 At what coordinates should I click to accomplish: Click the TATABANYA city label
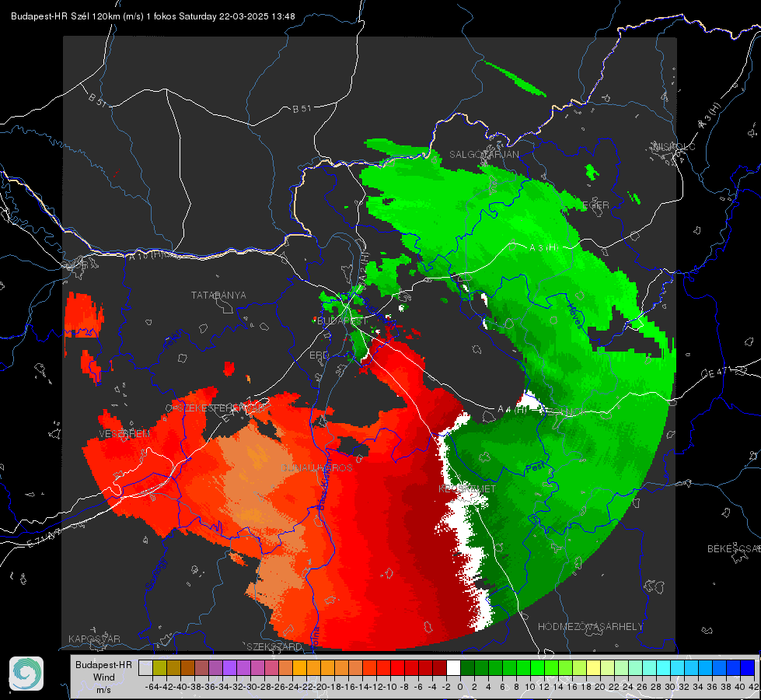[218, 296]
